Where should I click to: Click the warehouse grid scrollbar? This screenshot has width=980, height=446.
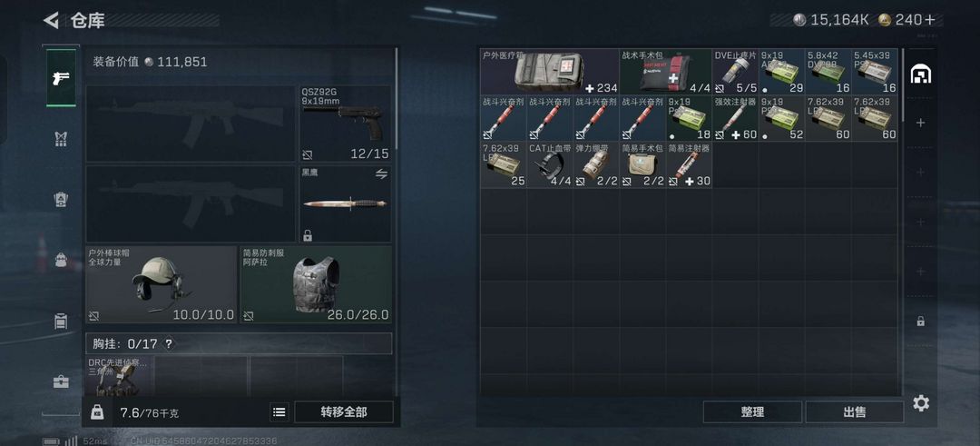(x=903, y=84)
